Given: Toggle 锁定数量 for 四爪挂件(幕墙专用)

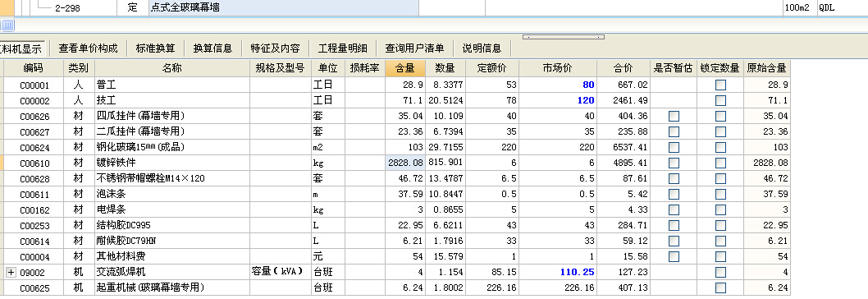Looking at the screenshot, I should pyautogui.click(x=720, y=117).
